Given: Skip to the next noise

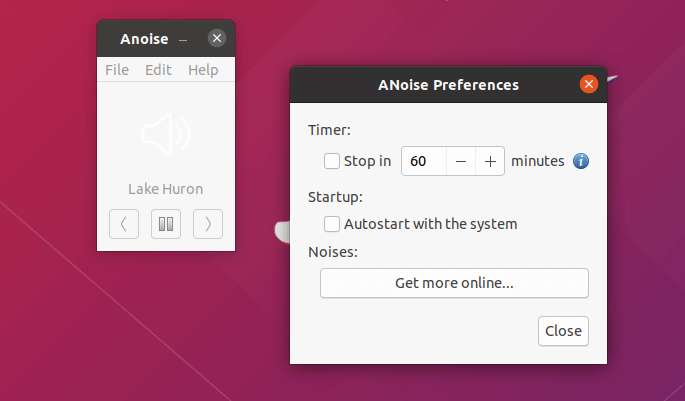Looking at the screenshot, I should [x=208, y=224].
